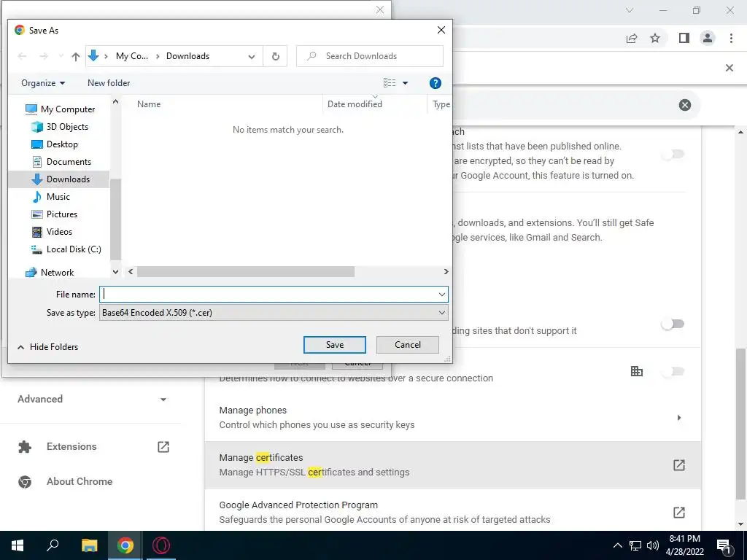Click My Co... in the address path

click(132, 56)
